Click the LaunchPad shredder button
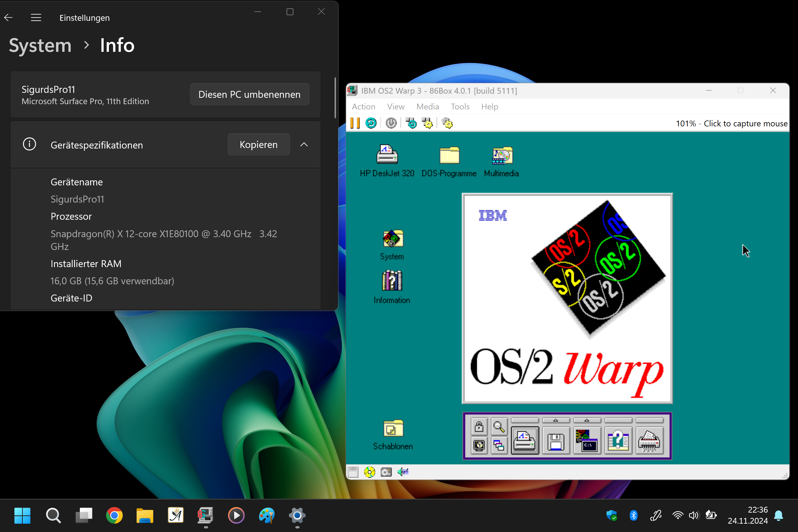Screen dimensions: 798x532 pyautogui.click(x=649, y=440)
